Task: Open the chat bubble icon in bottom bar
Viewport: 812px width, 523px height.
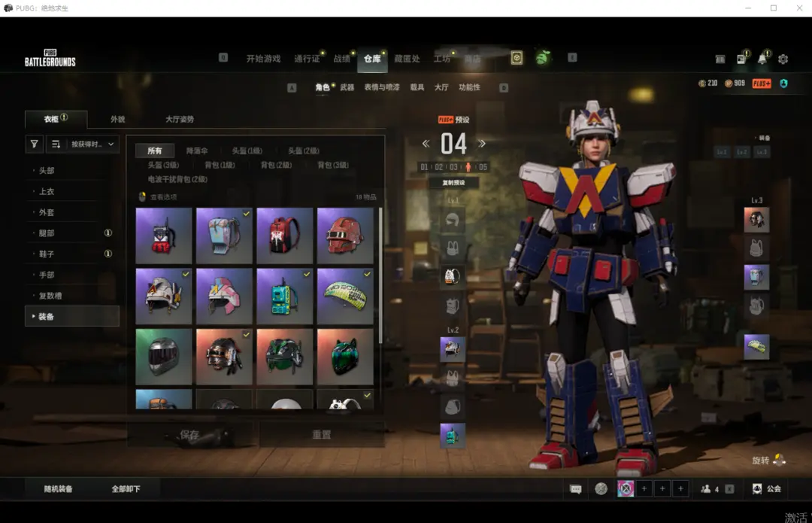Action: tap(576, 489)
